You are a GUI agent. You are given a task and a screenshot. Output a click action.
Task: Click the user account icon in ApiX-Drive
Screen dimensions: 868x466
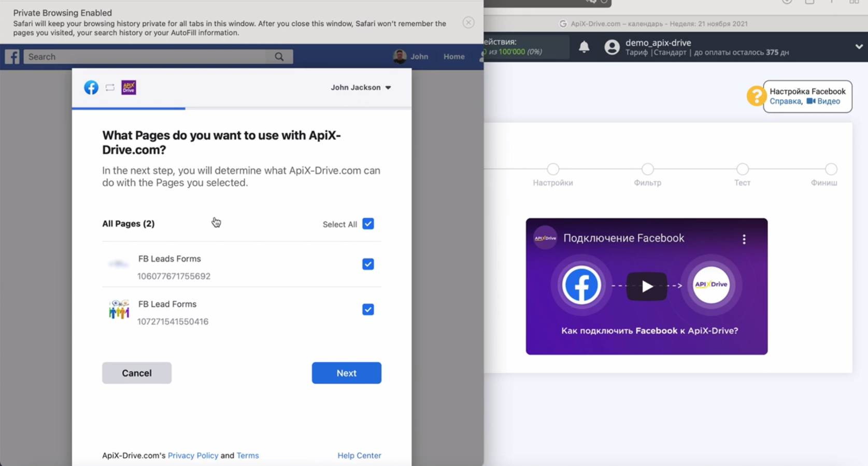pos(612,47)
